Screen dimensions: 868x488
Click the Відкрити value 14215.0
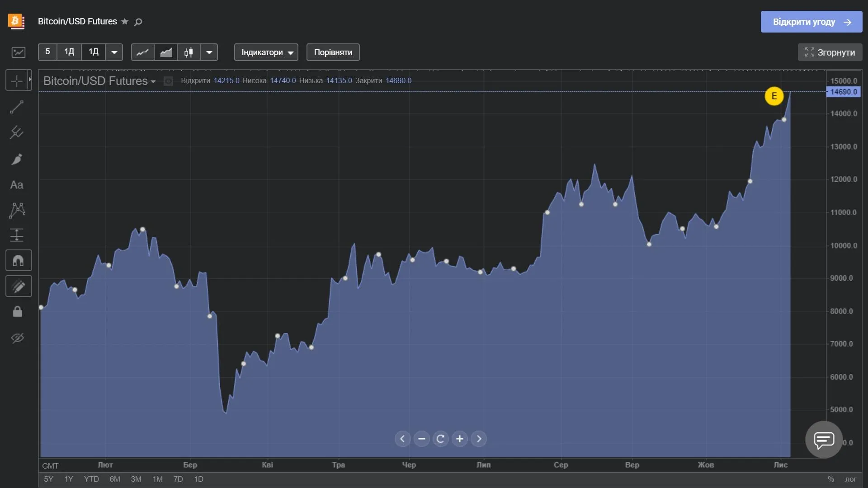point(226,81)
